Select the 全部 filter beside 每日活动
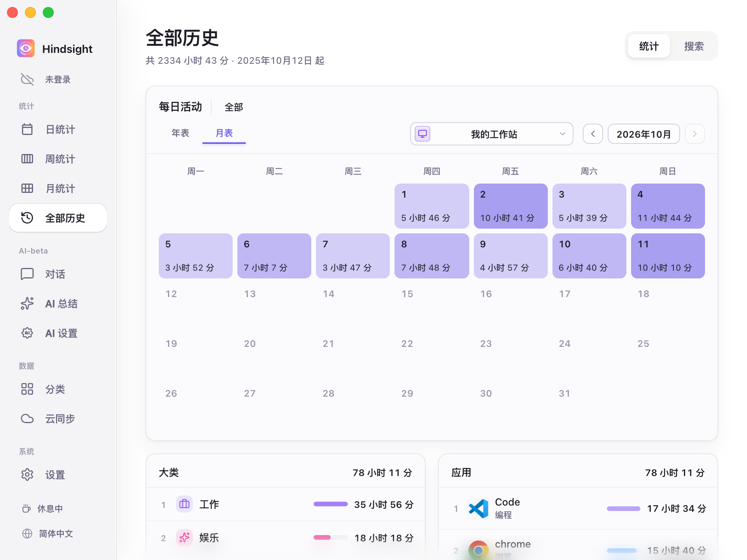 234,107
